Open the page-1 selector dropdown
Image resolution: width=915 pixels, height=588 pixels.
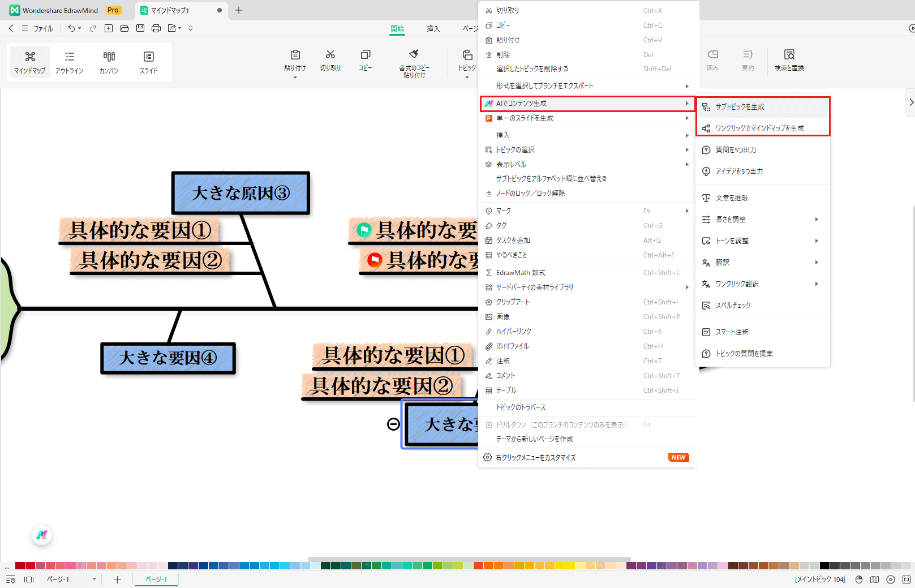click(x=94, y=579)
